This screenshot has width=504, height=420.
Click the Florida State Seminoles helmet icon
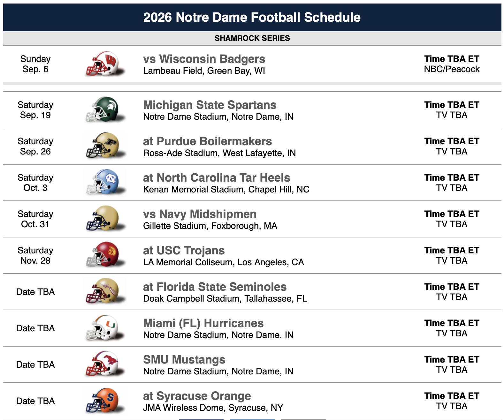104,291
